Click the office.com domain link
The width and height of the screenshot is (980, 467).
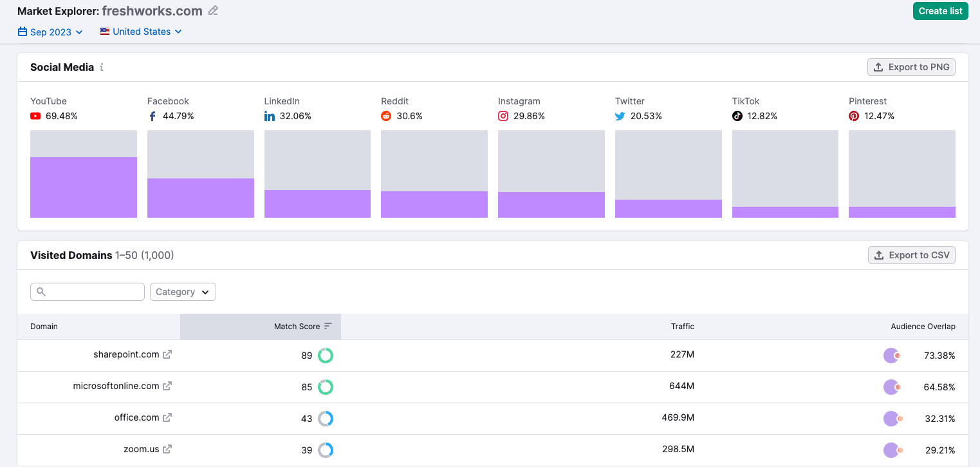(x=136, y=417)
